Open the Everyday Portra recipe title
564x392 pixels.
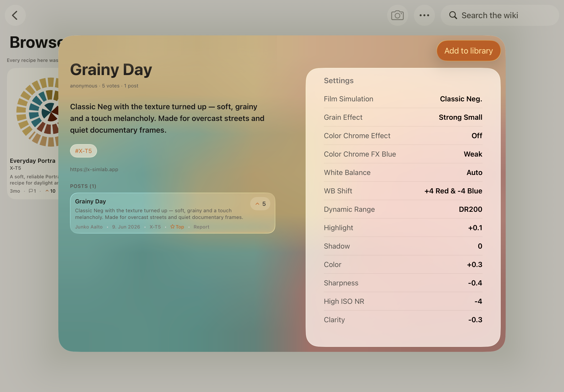pyautogui.click(x=33, y=161)
